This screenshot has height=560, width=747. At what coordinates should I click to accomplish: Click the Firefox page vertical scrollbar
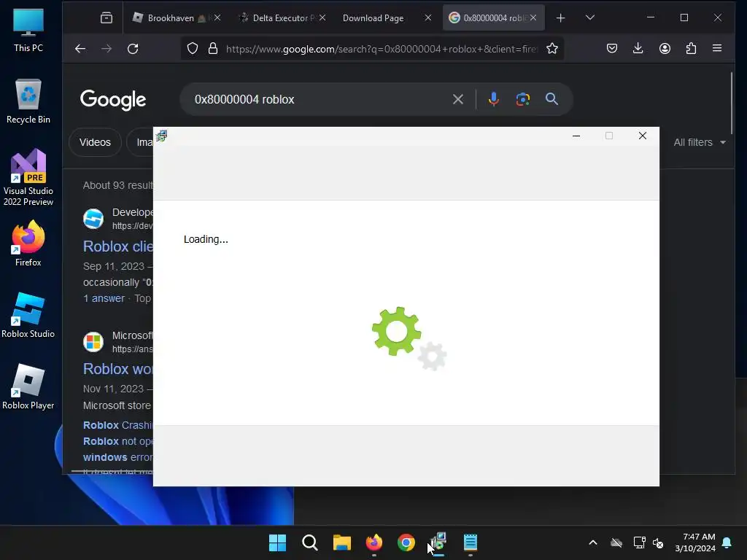click(x=732, y=103)
